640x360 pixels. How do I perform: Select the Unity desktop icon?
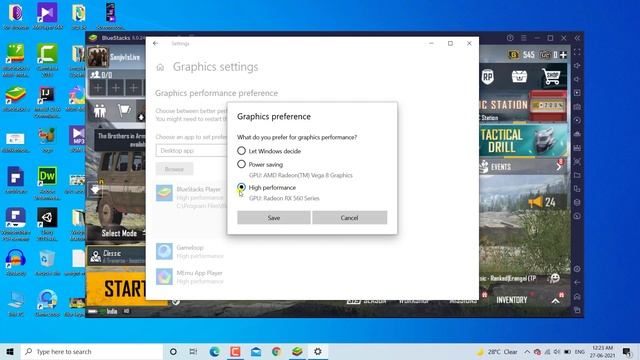tap(47, 224)
